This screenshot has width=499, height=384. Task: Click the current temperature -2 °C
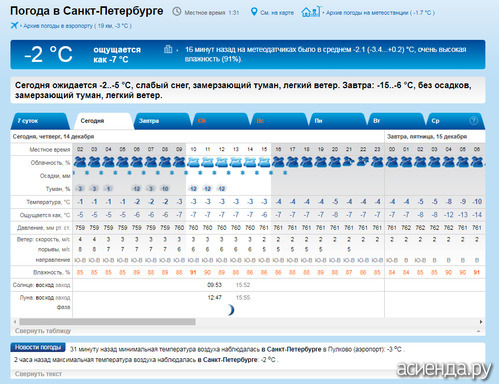pyautogui.click(x=48, y=54)
